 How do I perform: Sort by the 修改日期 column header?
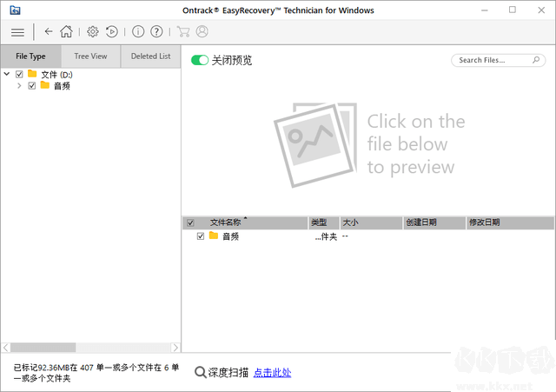coord(510,223)
